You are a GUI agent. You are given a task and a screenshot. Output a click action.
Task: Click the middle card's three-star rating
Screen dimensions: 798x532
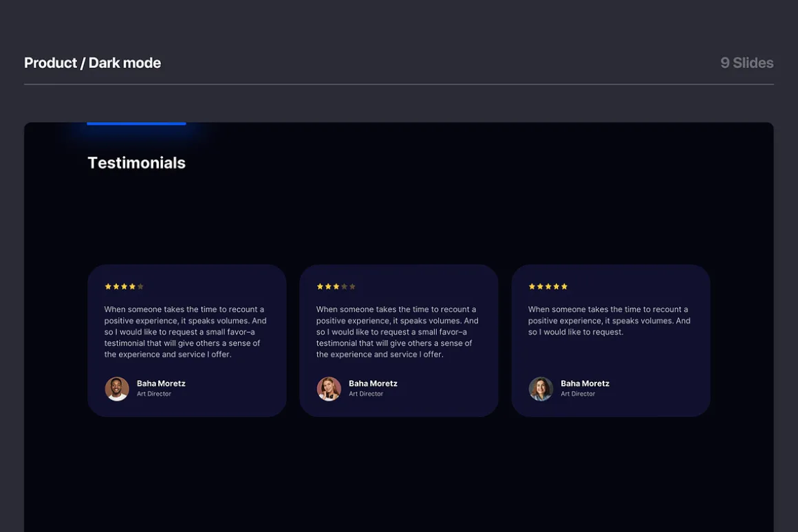[x=336, y=287]
